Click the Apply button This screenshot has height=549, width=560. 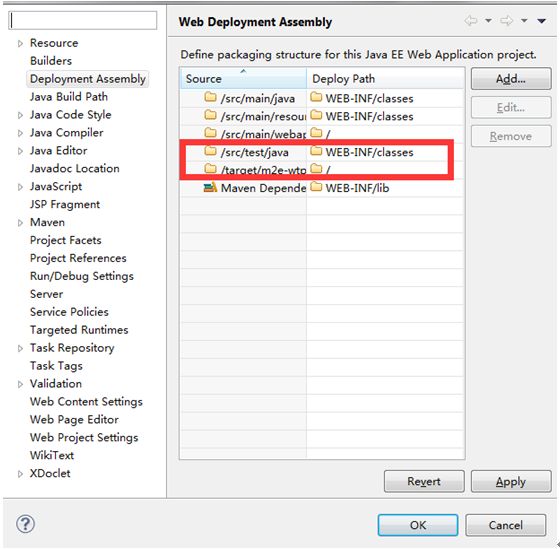pos(511,482)
